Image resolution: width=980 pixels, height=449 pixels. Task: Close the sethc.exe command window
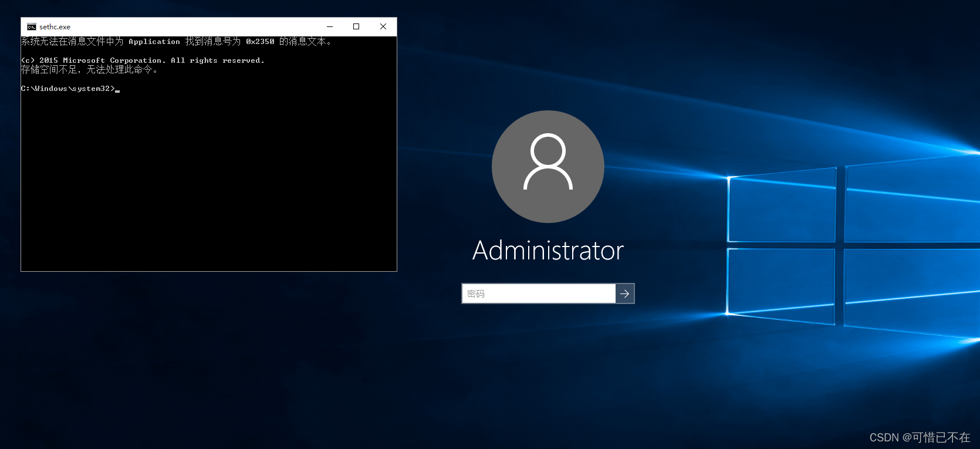383,27
